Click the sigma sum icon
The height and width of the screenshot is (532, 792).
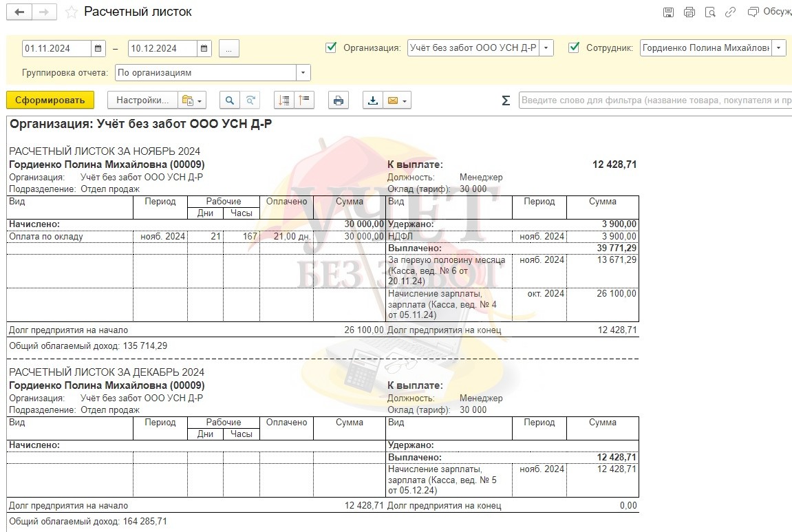[506, 100]
